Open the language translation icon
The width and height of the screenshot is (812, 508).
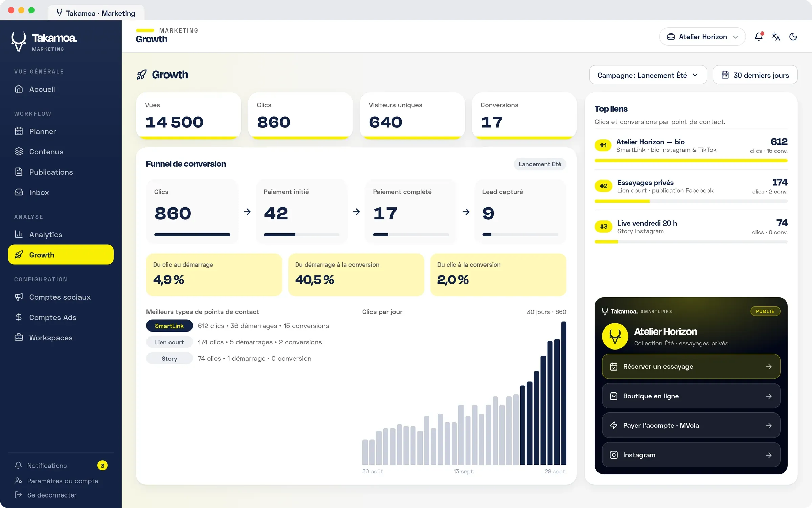pos(776,37)
